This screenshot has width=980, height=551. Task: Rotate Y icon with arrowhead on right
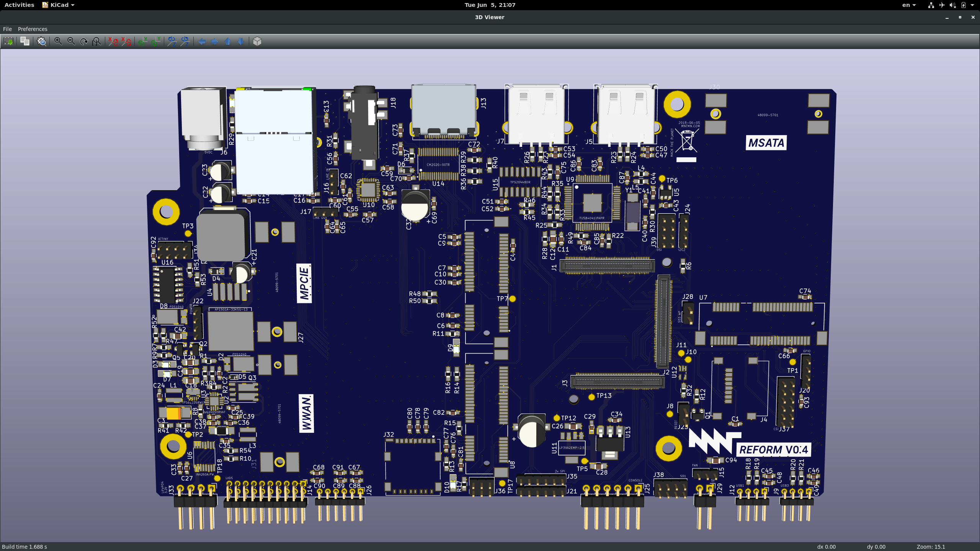[x=156, y=41]
